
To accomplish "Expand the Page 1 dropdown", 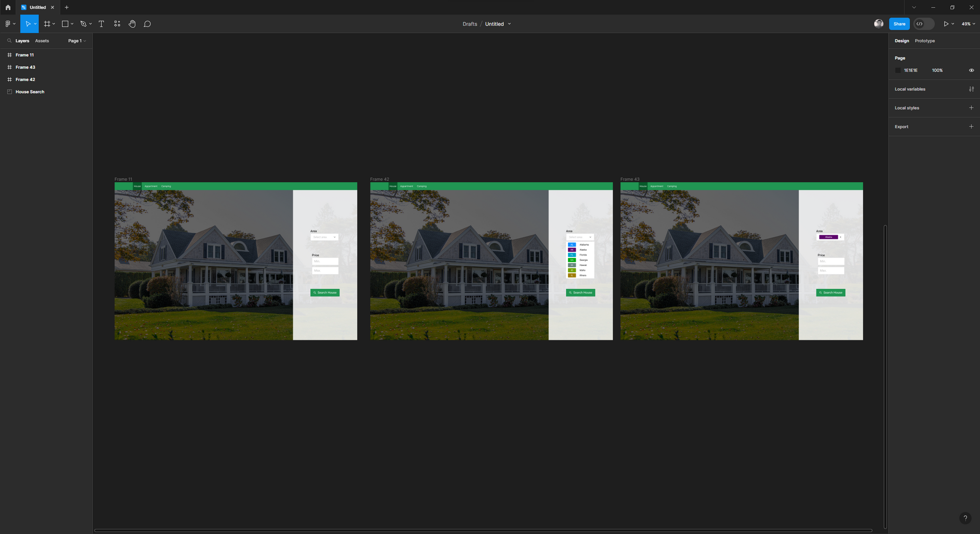I will [77, 41].
